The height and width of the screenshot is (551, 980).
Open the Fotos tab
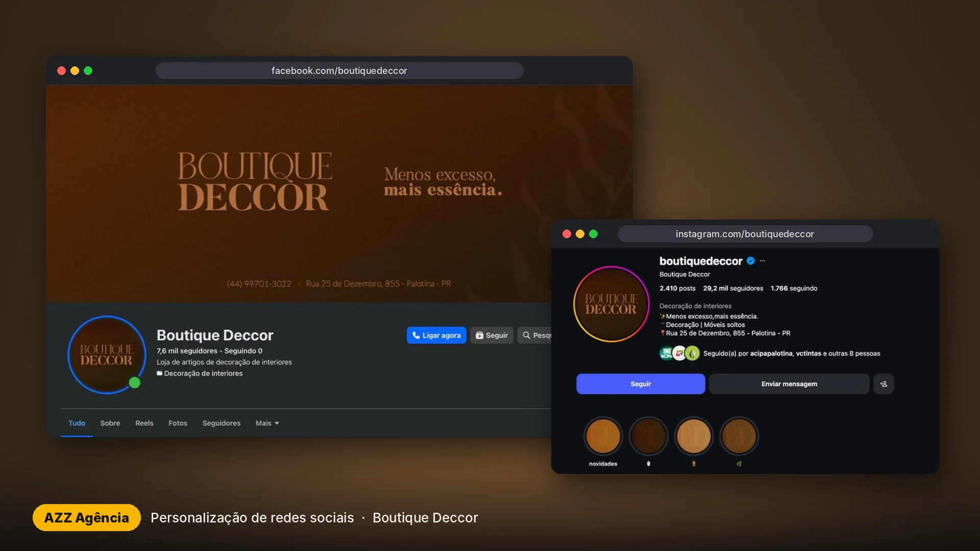pos(178,423)
